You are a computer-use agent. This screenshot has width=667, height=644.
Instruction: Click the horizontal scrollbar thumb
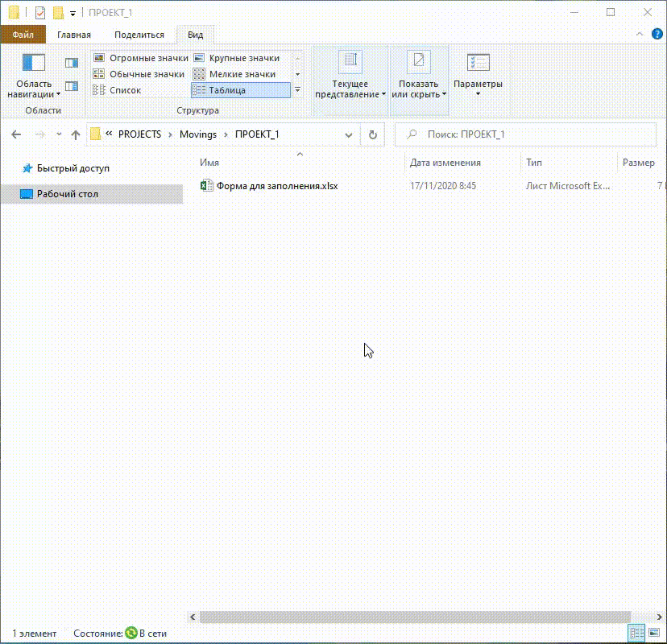(x=415, y=617)
